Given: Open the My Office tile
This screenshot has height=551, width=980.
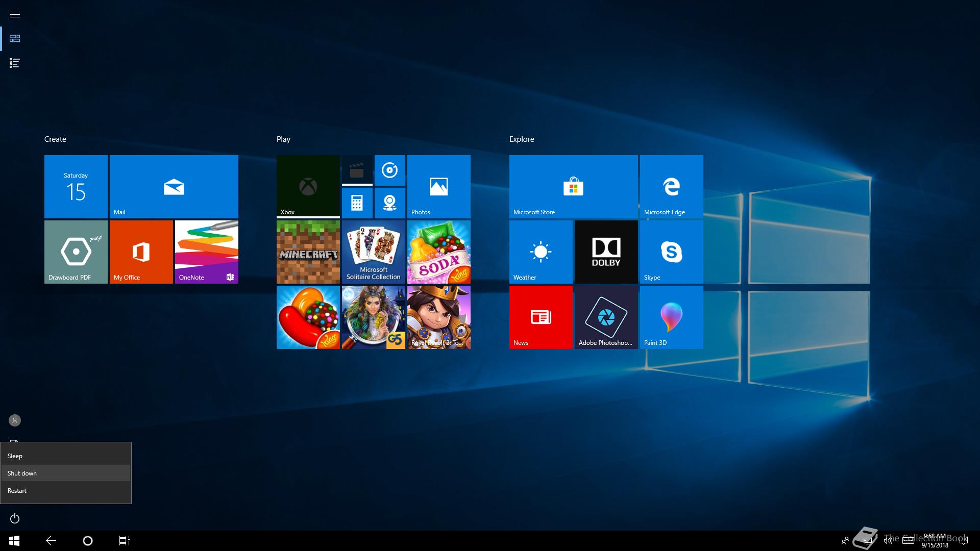Looking at the screenshot, I should click(141, 252).
